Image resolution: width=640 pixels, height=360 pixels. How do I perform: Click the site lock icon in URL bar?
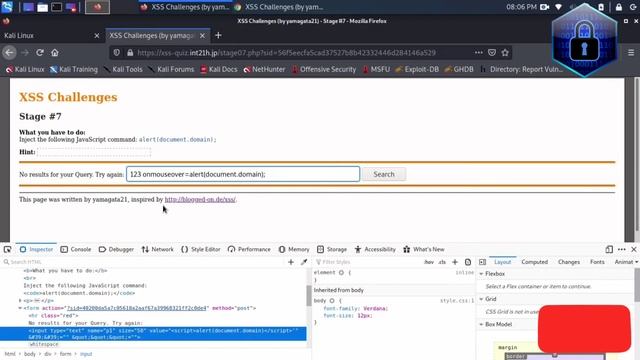130,53
